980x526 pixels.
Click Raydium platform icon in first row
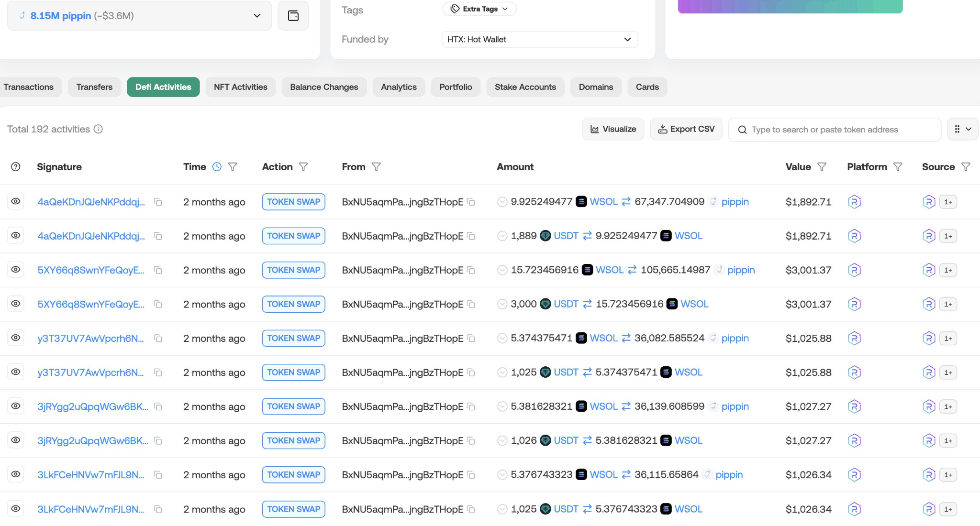[854, 202]
